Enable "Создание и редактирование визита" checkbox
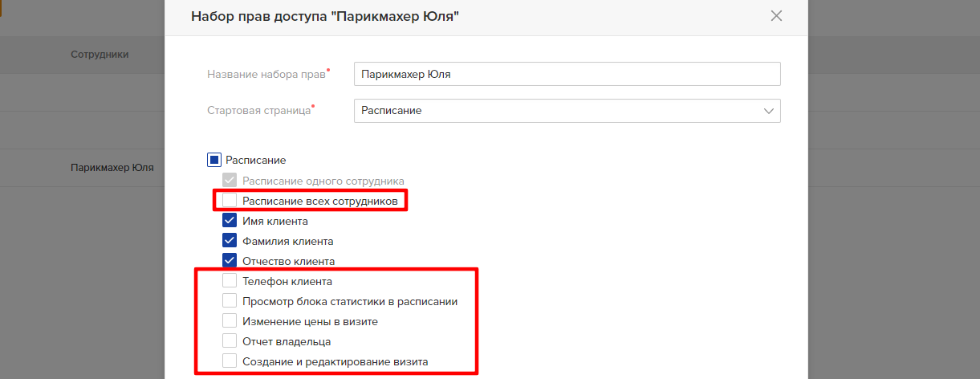Screen dimensions: 980x379 pos(230,361)
